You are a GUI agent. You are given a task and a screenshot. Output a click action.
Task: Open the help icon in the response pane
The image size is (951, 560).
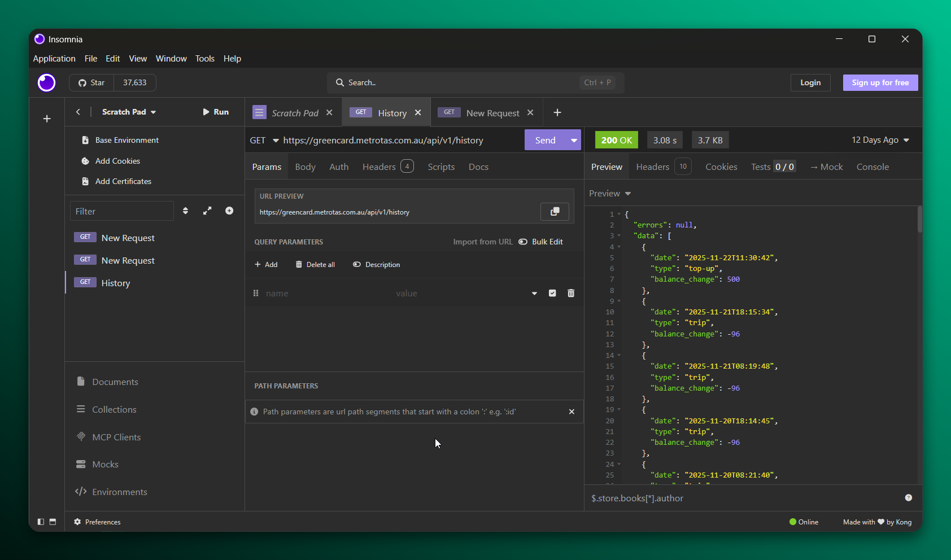coord(908,497)
